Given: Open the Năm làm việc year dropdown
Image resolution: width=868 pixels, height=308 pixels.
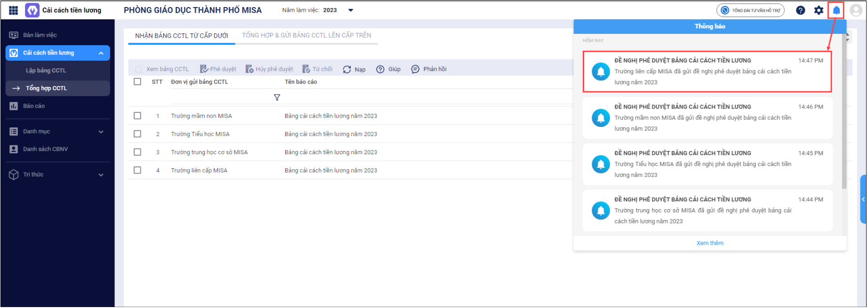Looking at the screenshot, I should pyautogui.click(x=351, y=10).
